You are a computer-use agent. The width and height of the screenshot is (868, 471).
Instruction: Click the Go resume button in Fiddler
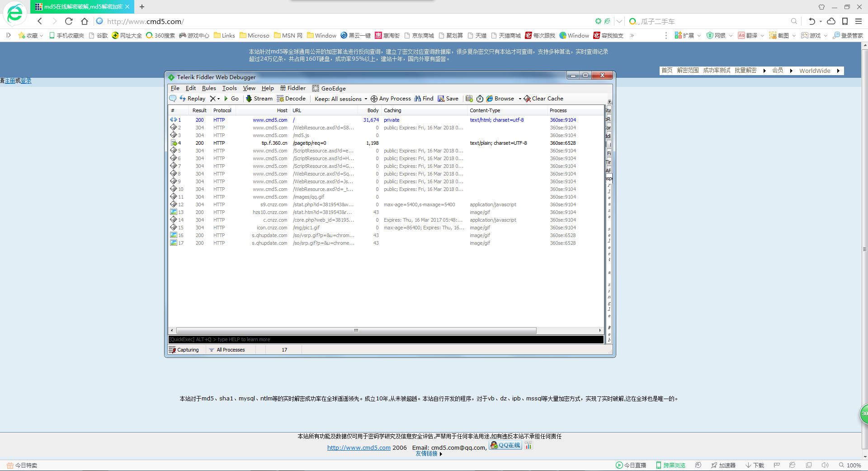(231, 99)
